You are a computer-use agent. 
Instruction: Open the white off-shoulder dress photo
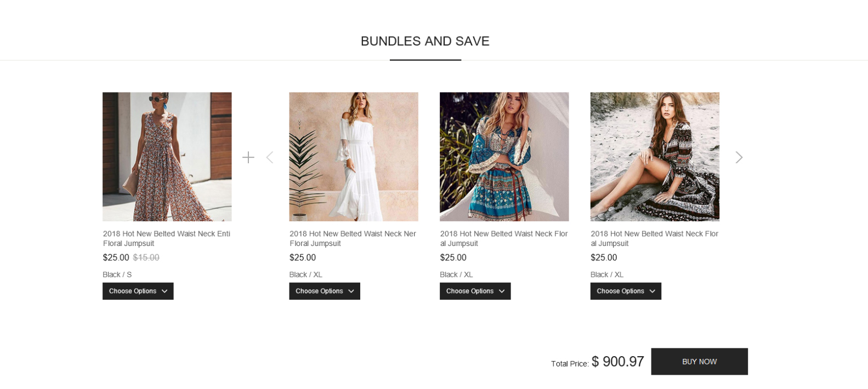[353, 157]
